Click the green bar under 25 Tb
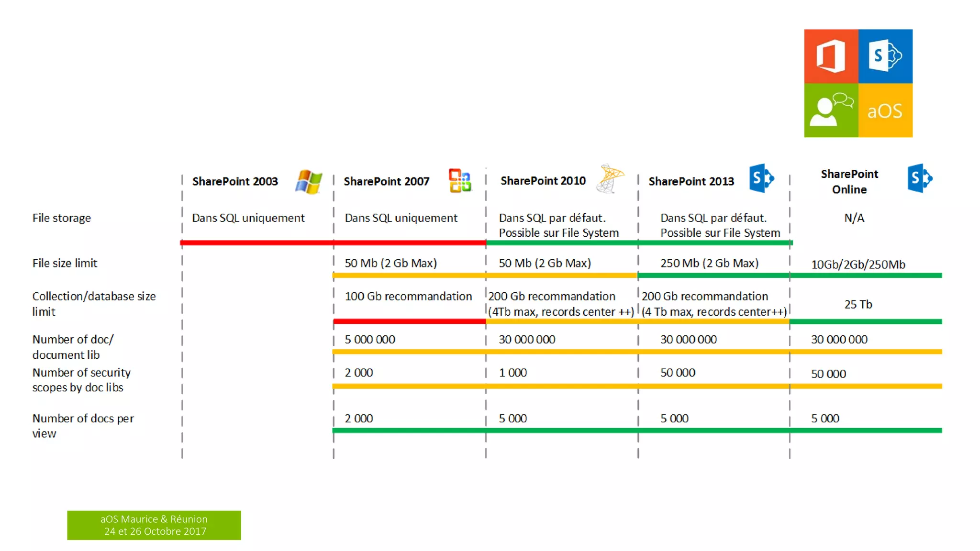This screenshot has height=551, width=980. (x=865, y=321)
